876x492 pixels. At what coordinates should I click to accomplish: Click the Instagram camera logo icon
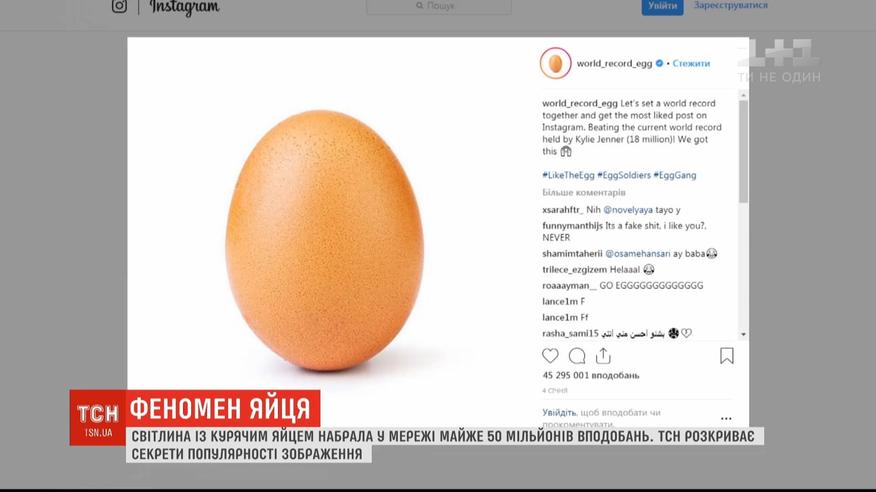[119, 6]
